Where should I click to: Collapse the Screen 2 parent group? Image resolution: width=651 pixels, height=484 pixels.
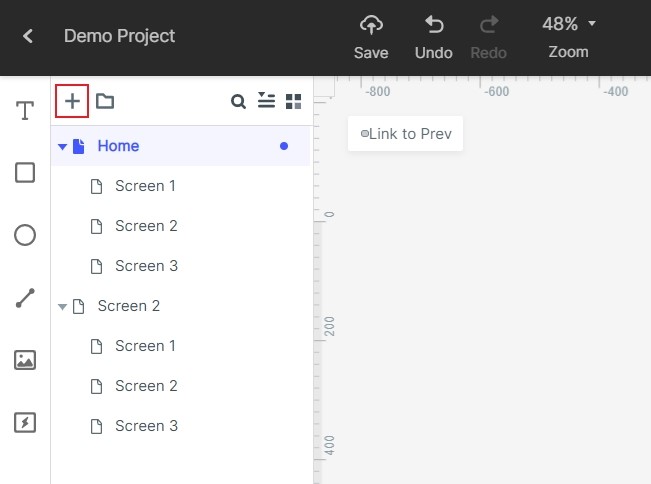[x=62, y=307]
